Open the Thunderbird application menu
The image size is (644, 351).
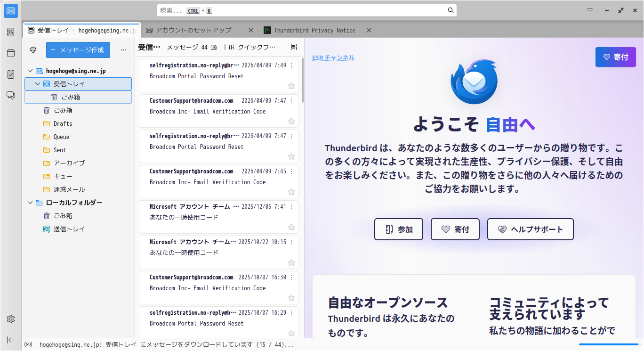tap(590, 10)
